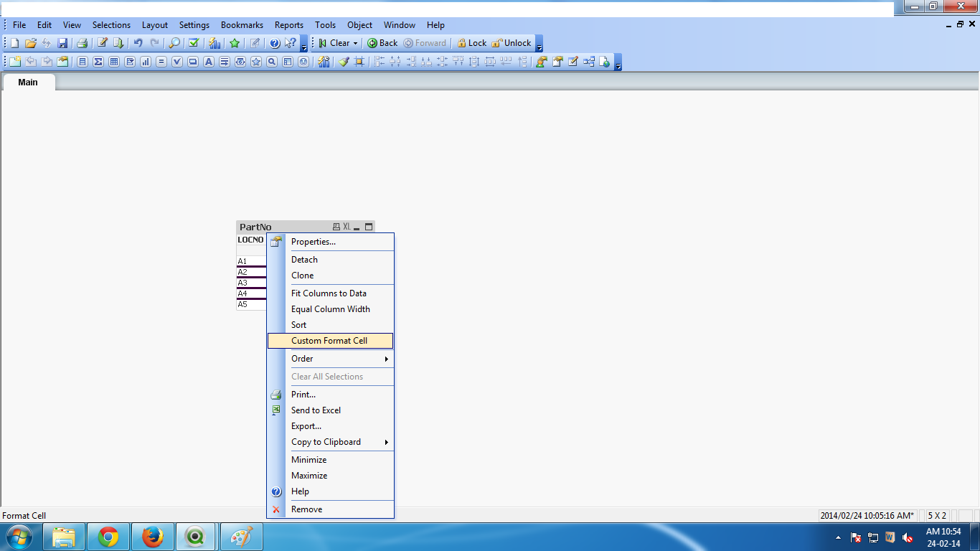This screenshot has width=980, height=551.
Task: Click the Add Bookmark star icon
Action: pos(235,43)
